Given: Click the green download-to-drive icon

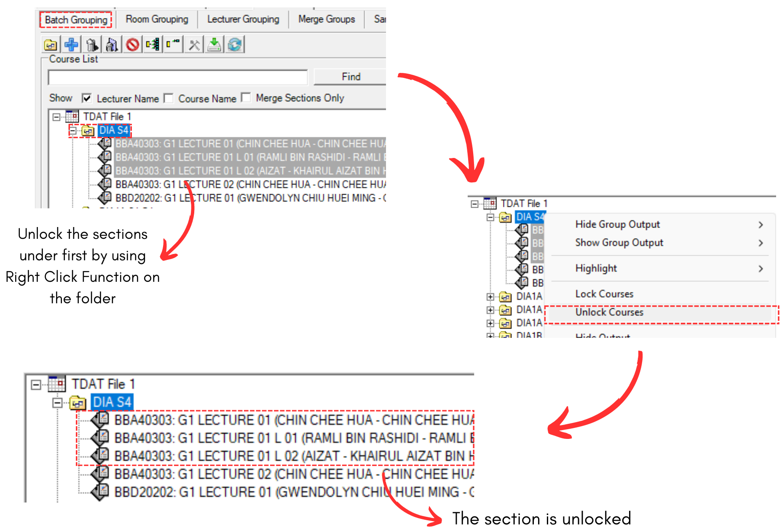Looking at the screenshot, I should point(214,44).
